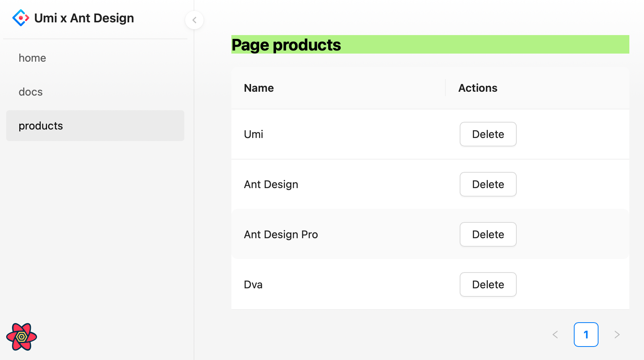
Task: Delete the Ant Design product
Action: (488, 184)
